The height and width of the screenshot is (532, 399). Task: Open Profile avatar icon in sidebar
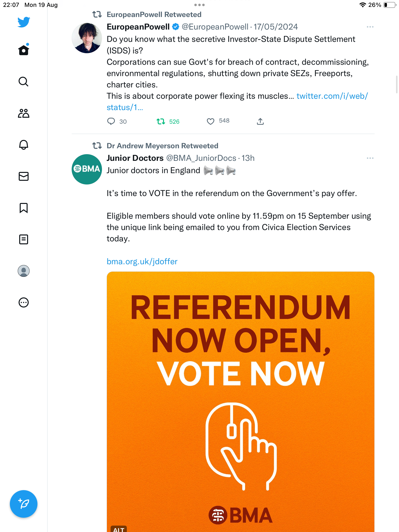pos(24,271)
